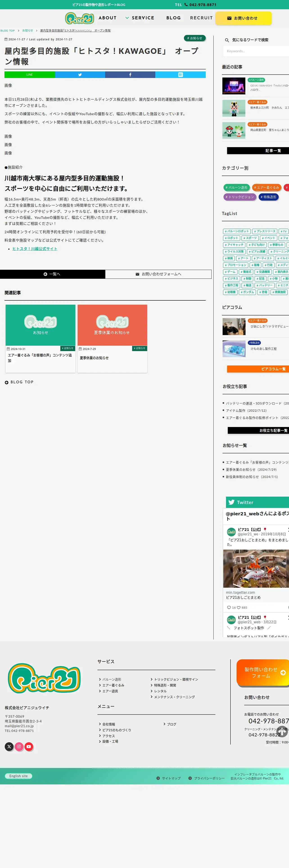Click the back arrow icon beside BLOG TOP
289x868 pixels.
[6, 382]
